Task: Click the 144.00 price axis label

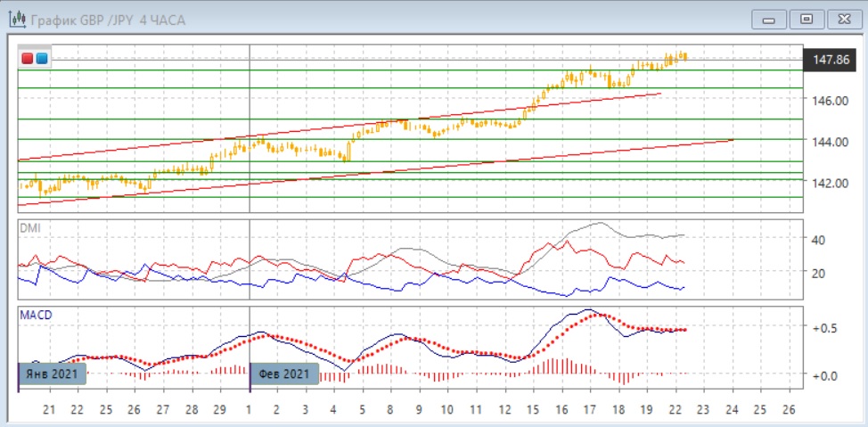Action: point(829,142)
